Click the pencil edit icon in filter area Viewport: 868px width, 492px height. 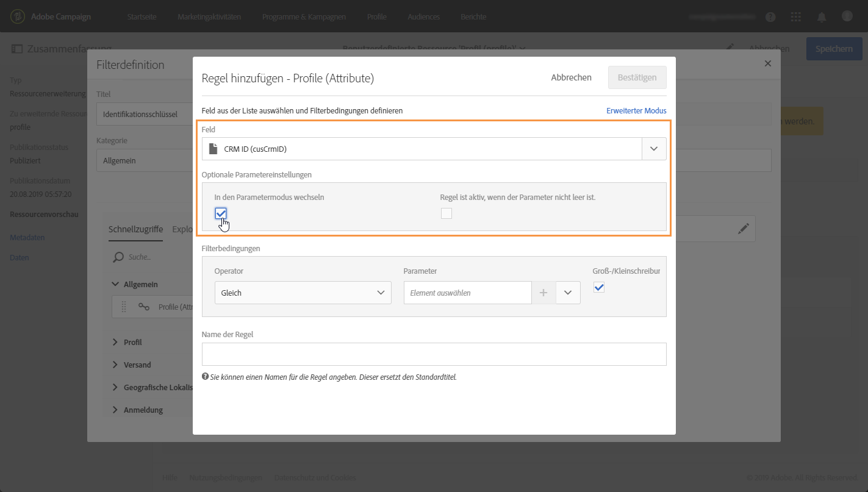point(743,229)
